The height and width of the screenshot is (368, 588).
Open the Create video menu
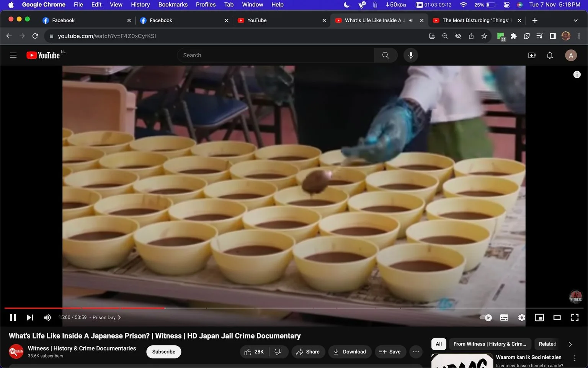pos(532,55)
